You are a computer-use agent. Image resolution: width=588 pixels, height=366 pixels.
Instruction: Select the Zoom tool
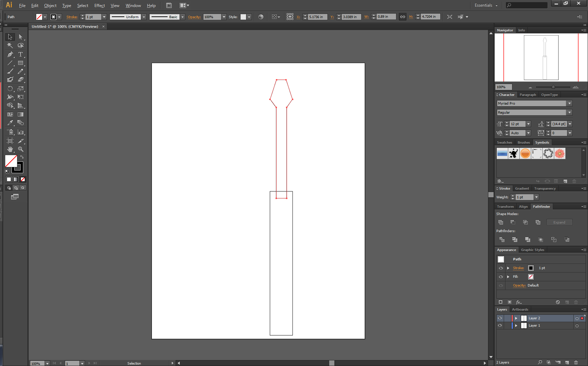[21, 149]
